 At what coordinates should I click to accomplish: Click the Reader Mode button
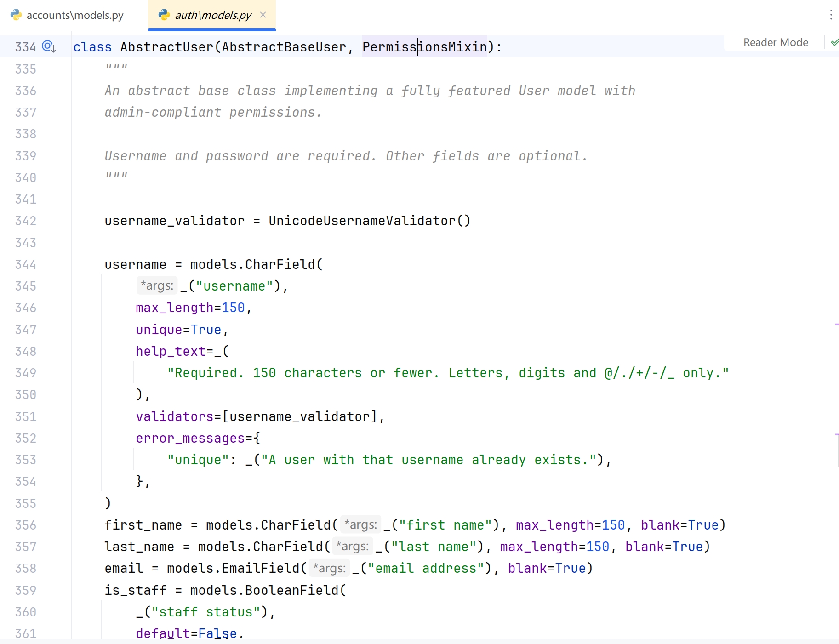pos(776,42)
